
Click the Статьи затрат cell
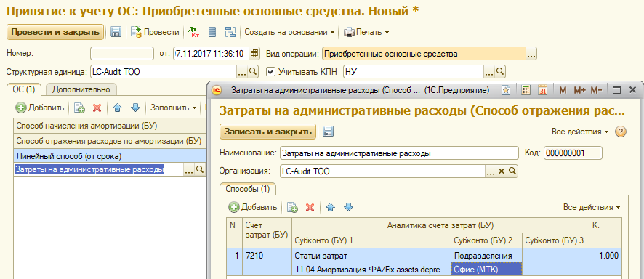pyautogui.click(x=371, y=256)
